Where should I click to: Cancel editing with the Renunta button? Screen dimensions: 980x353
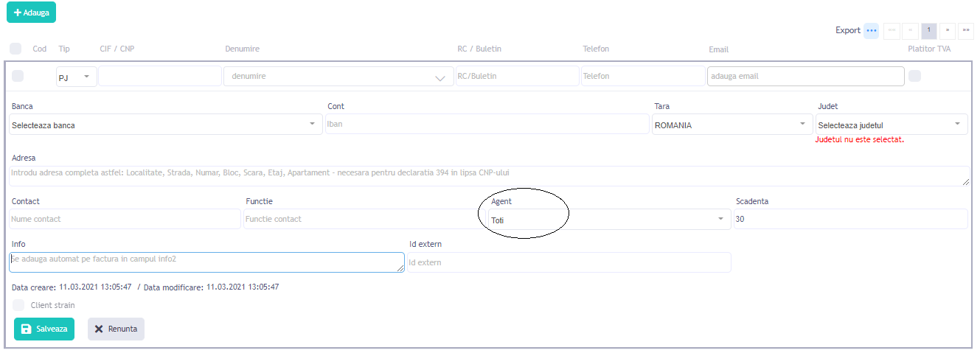coord(116,329)
